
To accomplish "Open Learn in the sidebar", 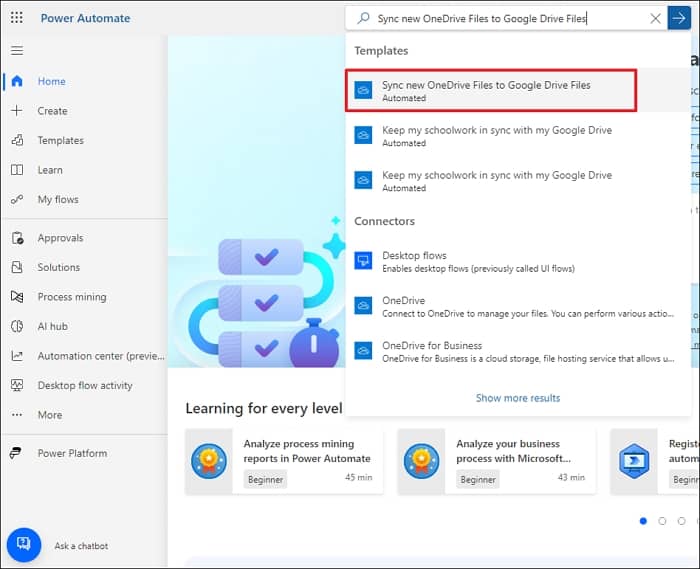I will click(x=85, y=170).
